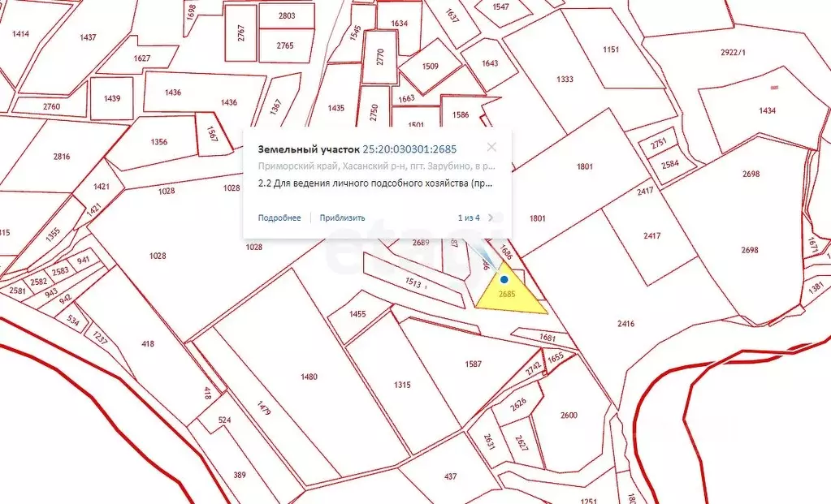Open the Подробнее details link
Screen dimensions: 831x504
coord(279,218)
